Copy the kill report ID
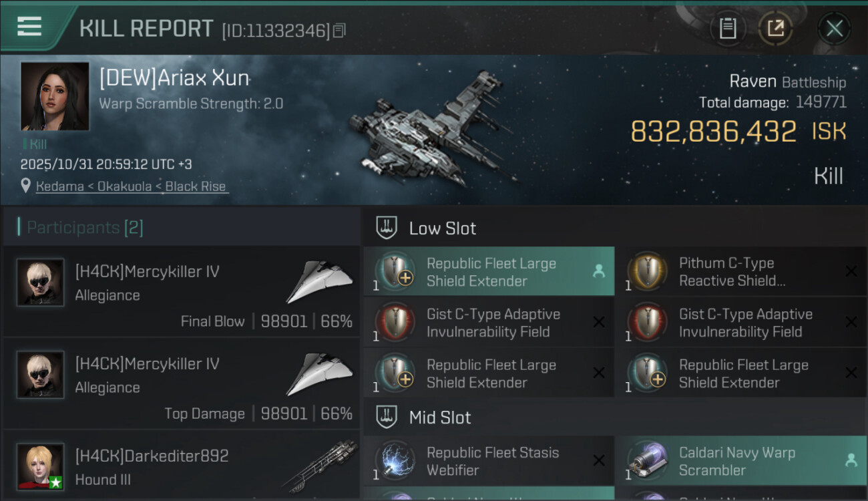Viewport: 868px width, 501px height. click(x=339, y=31)
